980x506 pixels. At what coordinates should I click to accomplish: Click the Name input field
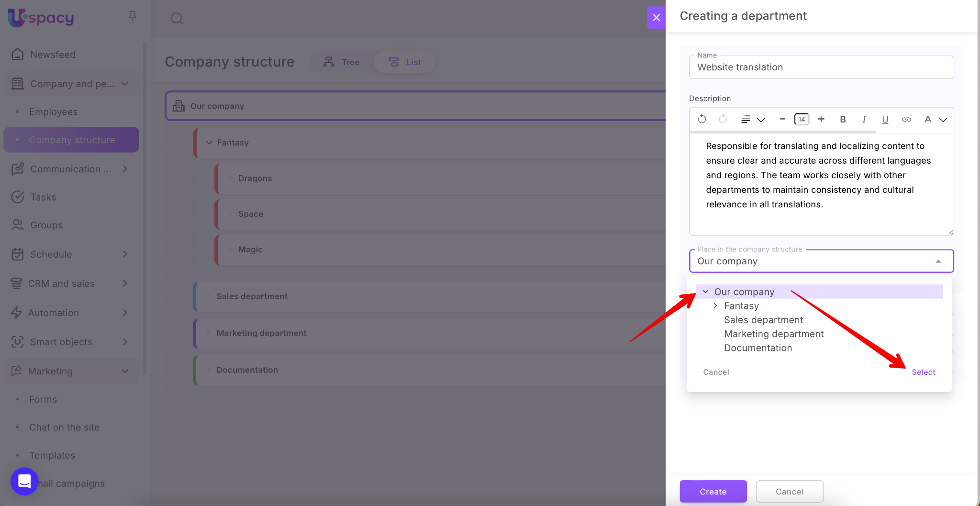pos(821,67)
